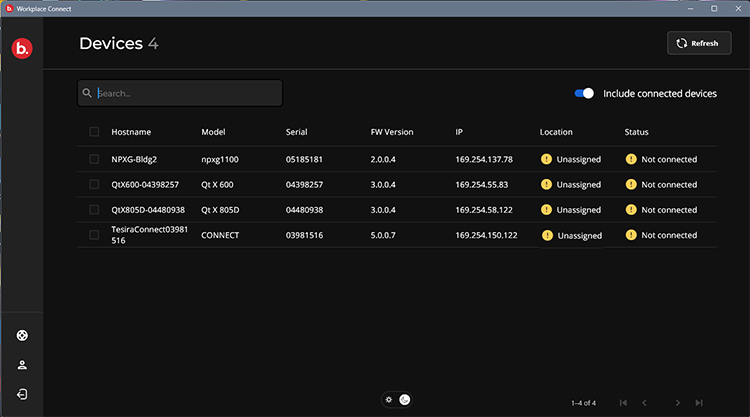The width and height of the screenshot is (750, 417).
Task: Click the Location warning icon for NPXG-Bldg2
Action: (546, 159)
